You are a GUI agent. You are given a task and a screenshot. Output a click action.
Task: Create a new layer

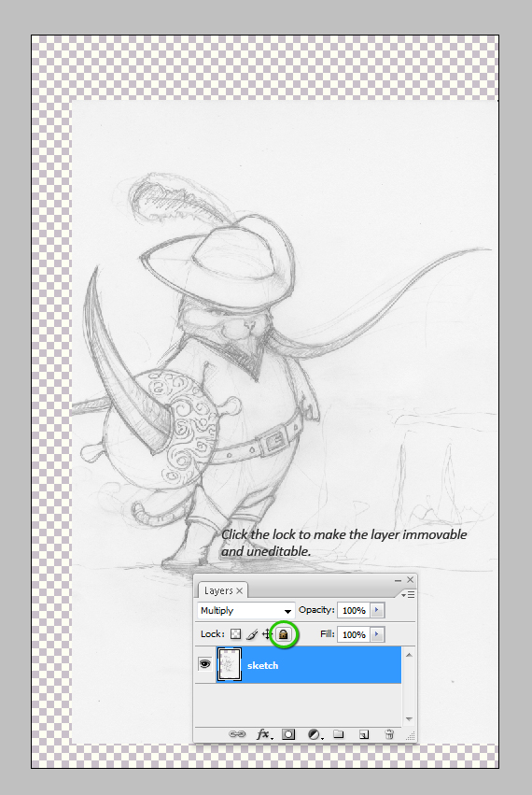point(364,734)
